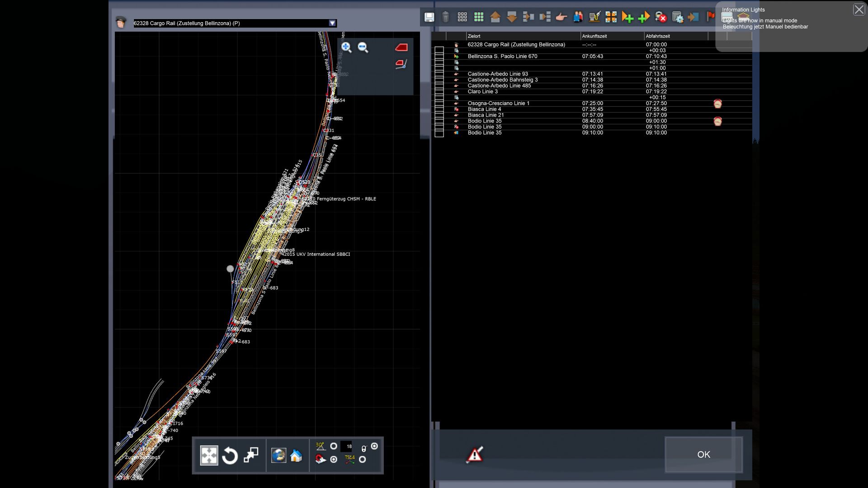Click the passengers pick-up icon
Screen dimensions: 868x488
pos(578,17)
